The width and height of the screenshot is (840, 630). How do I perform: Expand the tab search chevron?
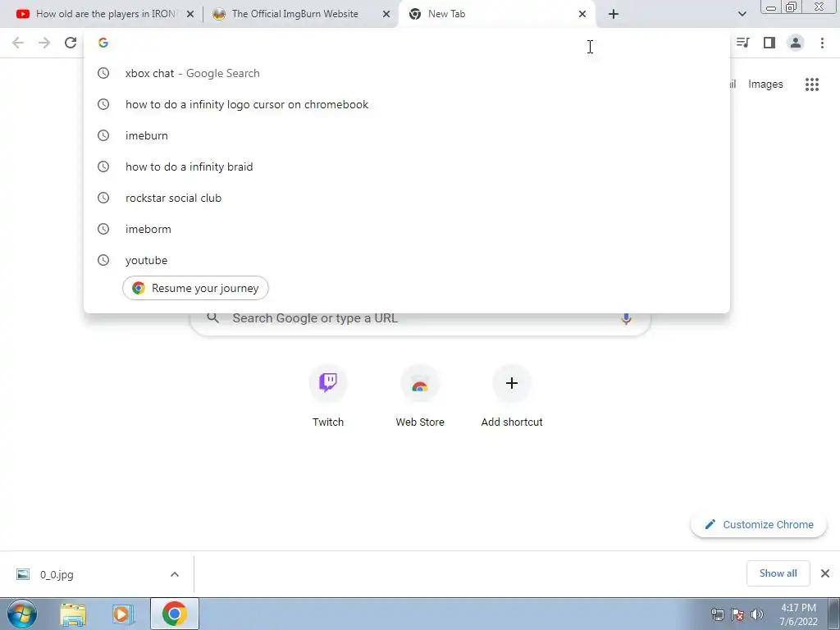click(742, 14)
